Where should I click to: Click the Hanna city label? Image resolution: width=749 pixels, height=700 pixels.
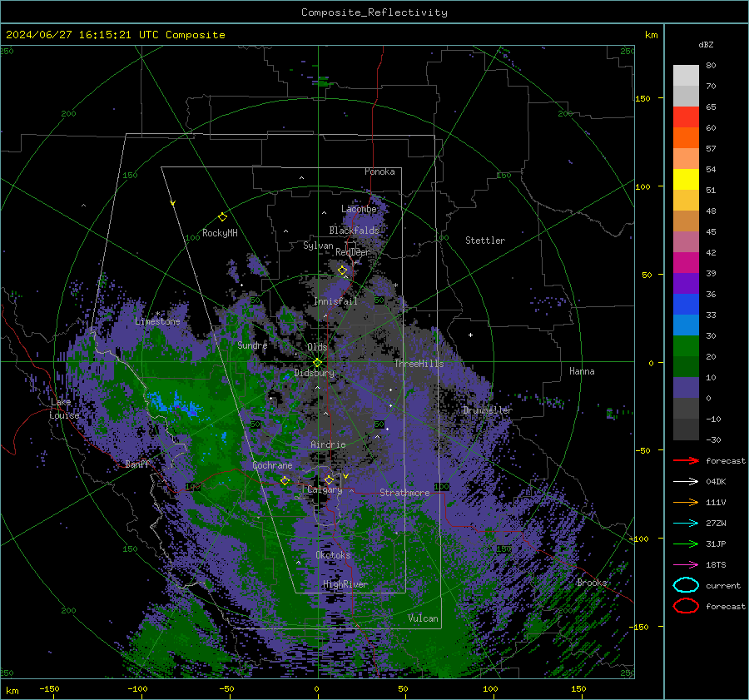582,371
